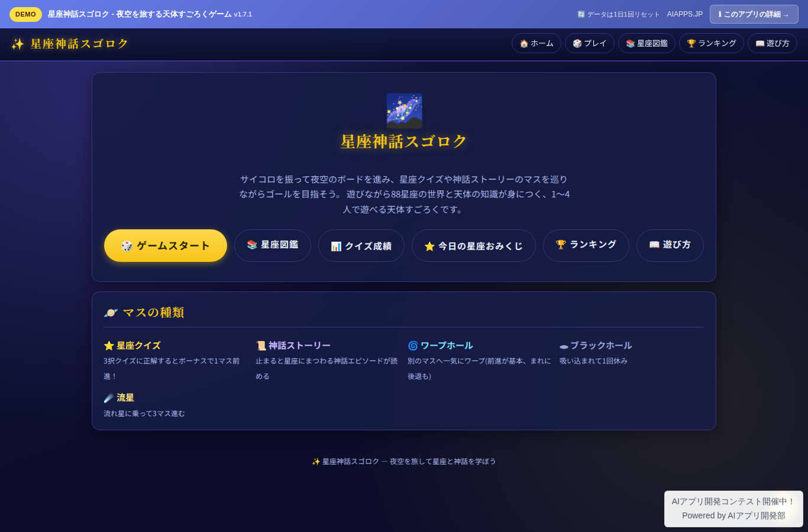
Task: Click the AIアプリ開発コンテスト開催中 banner
Action: click(x=733, y=509)
